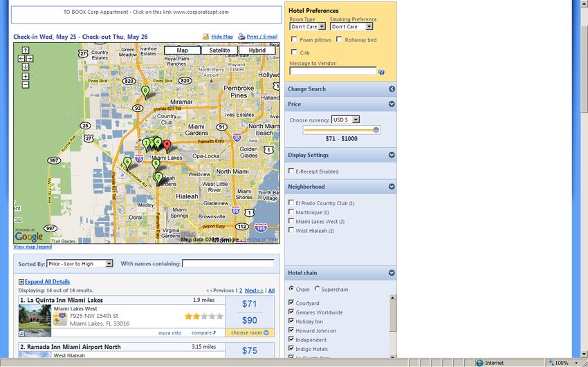The height and width of the screenshot is (367, 588).
Task: Select the Chain radio button
Action: coord(291,289)
